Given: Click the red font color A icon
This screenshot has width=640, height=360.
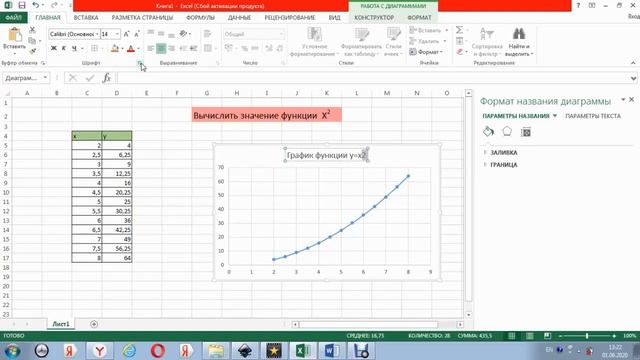Looking at the screenshot, I should (131, 49).
